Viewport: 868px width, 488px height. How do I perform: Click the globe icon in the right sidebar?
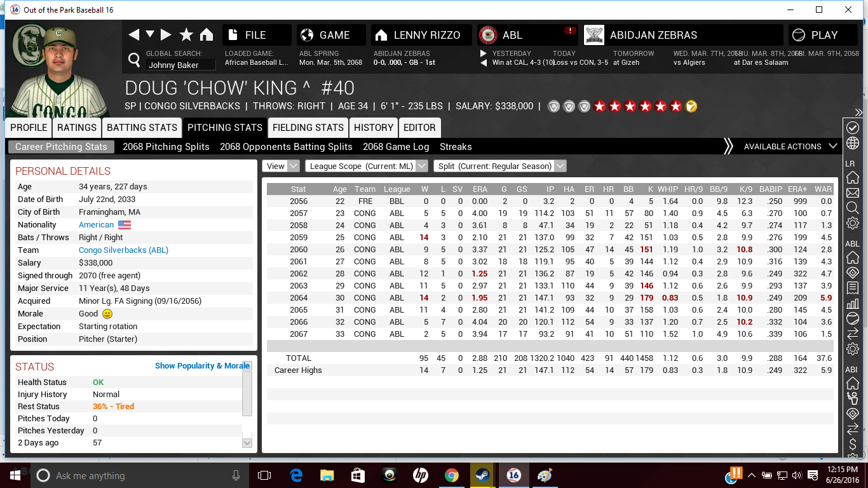coord(853,143)
